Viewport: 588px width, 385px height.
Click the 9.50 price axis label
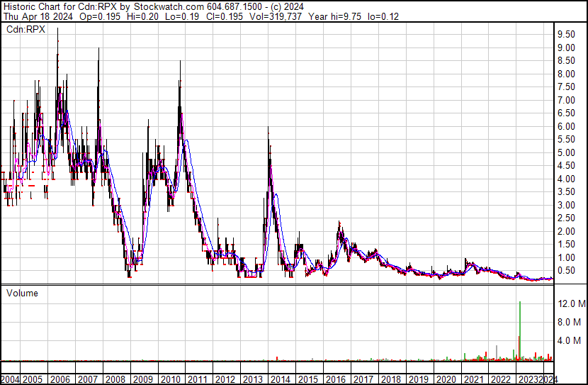565,35
